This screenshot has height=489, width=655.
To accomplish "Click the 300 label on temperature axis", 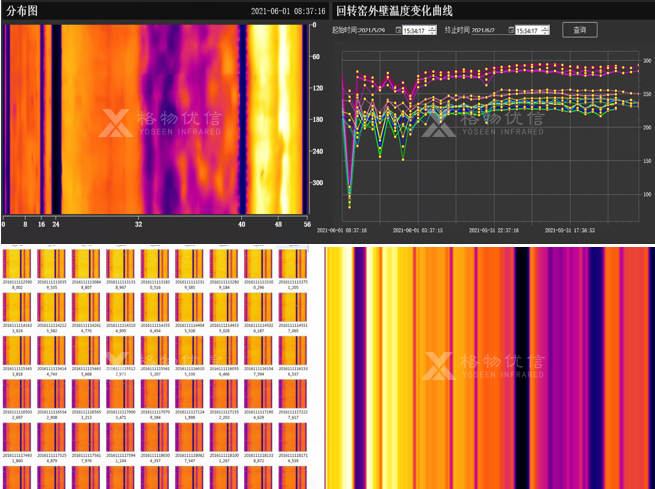I will point(647,61).
